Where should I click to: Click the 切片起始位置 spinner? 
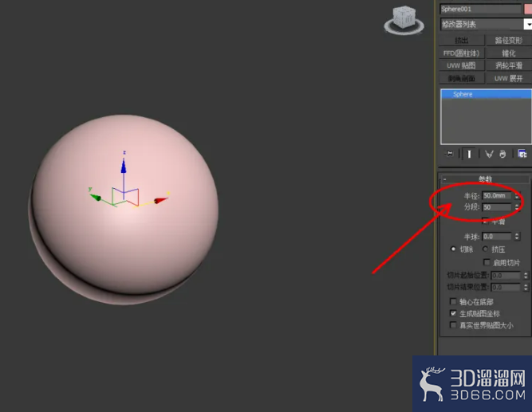[x=526, y=276]
